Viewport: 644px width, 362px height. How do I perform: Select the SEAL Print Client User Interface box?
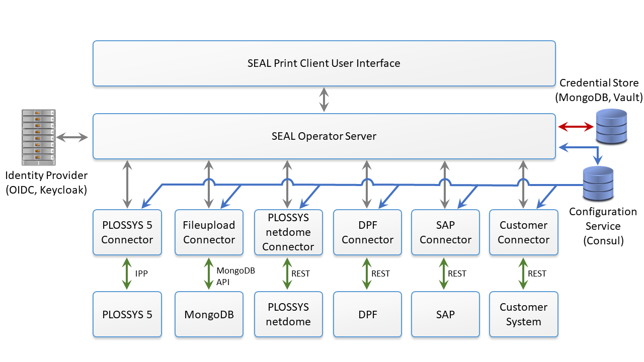pos(324,63)
